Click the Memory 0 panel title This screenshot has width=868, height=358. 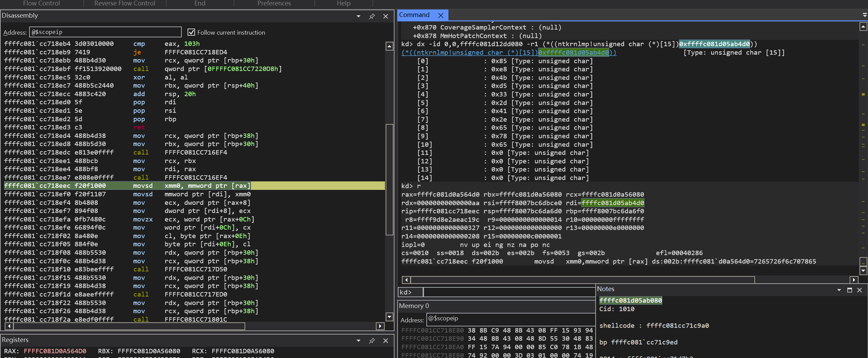click(414, 306)
